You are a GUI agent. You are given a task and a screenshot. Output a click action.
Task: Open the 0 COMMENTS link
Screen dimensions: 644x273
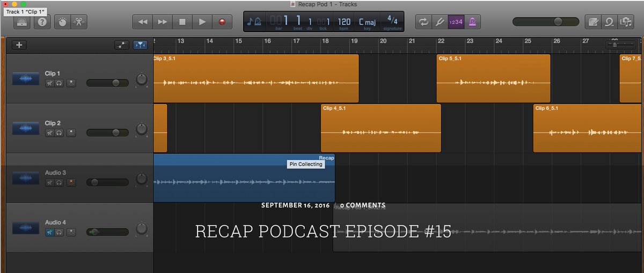363,205
